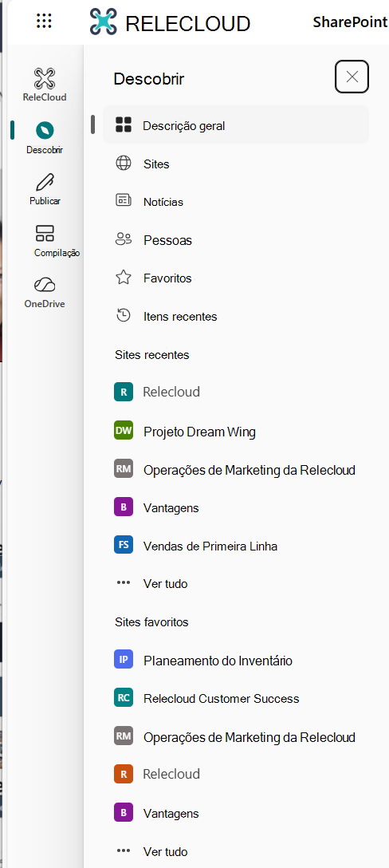This screenshot has height=868, width=389.
Task: Click the grid icon beside Descrição geral
Action: coord(124,124)
